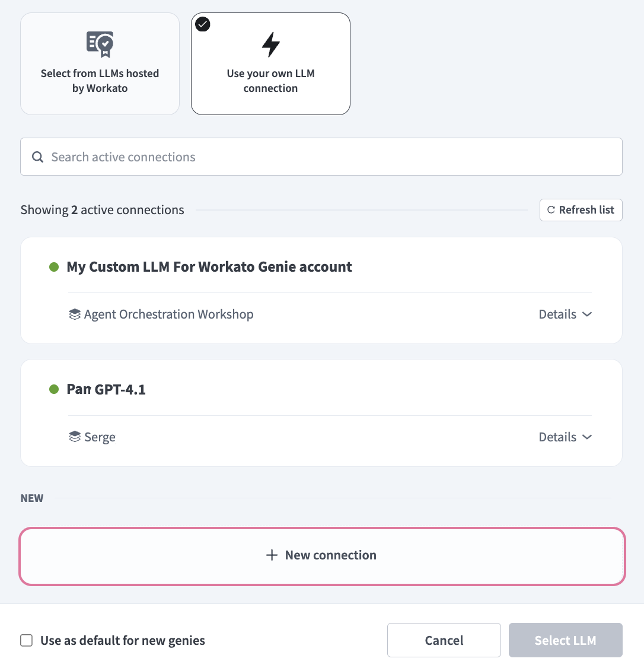The width and height of the screenshot is (644, 668).
Task: Select the My Custom LLM For Workato Genie connection
Action: [209, 267]
